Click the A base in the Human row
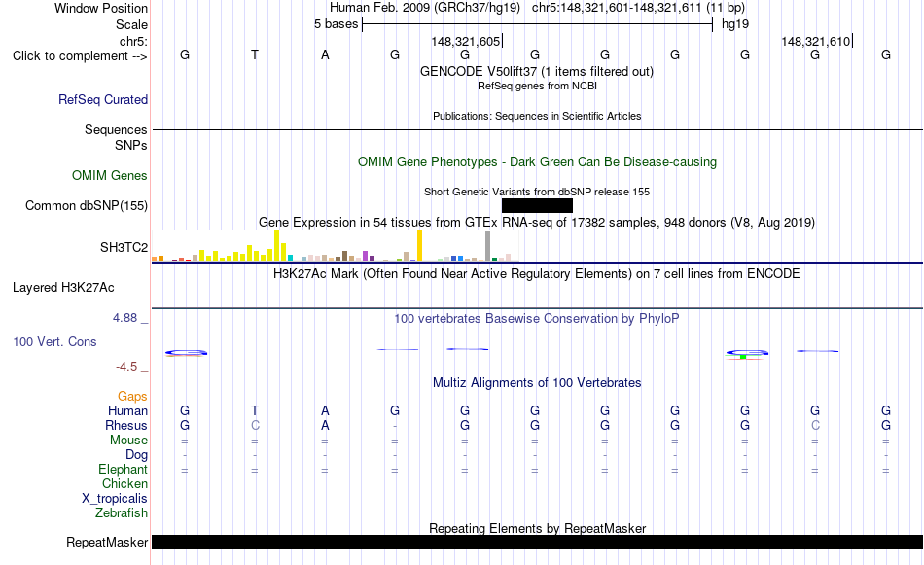Viewport: 924px width, 565px height. (x=325, y=410)
